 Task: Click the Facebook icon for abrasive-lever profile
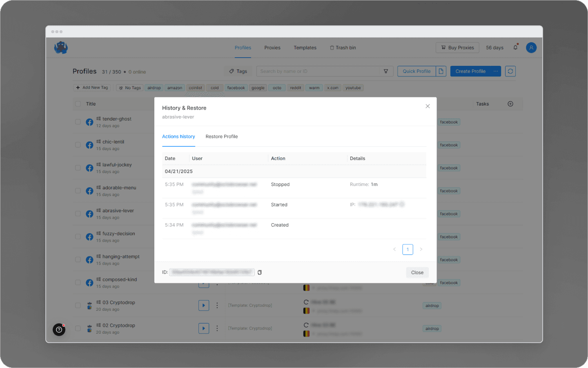(x=89, y=214)
